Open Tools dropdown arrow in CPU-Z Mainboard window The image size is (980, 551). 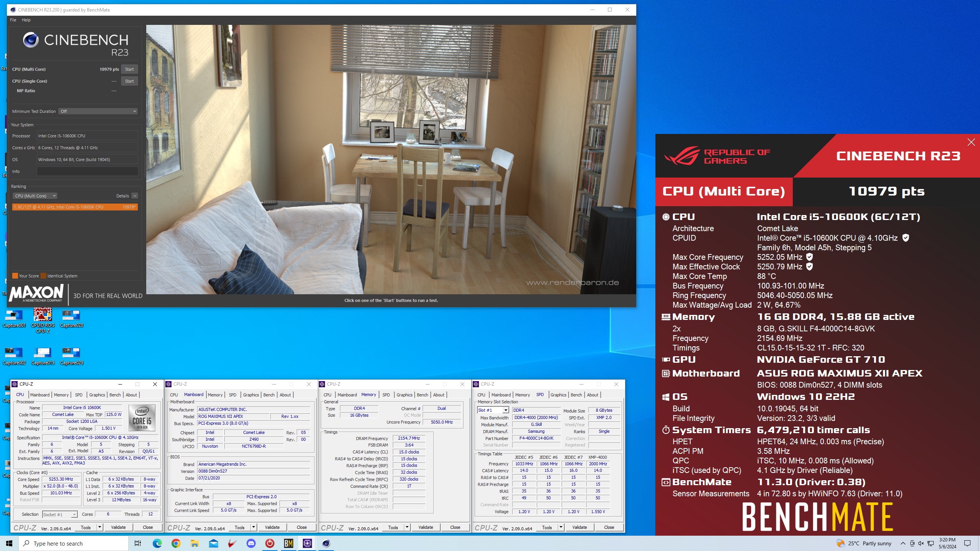(253, 527)
